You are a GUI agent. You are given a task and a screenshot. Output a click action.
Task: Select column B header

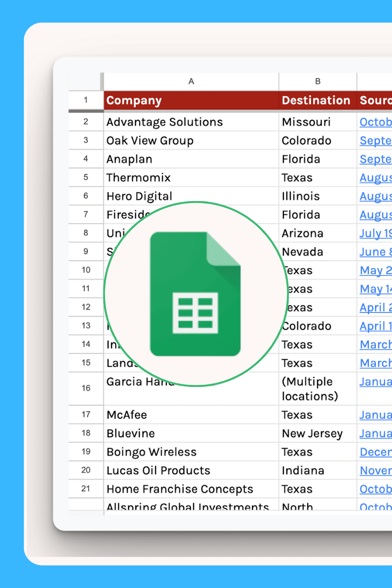point(318,81)
